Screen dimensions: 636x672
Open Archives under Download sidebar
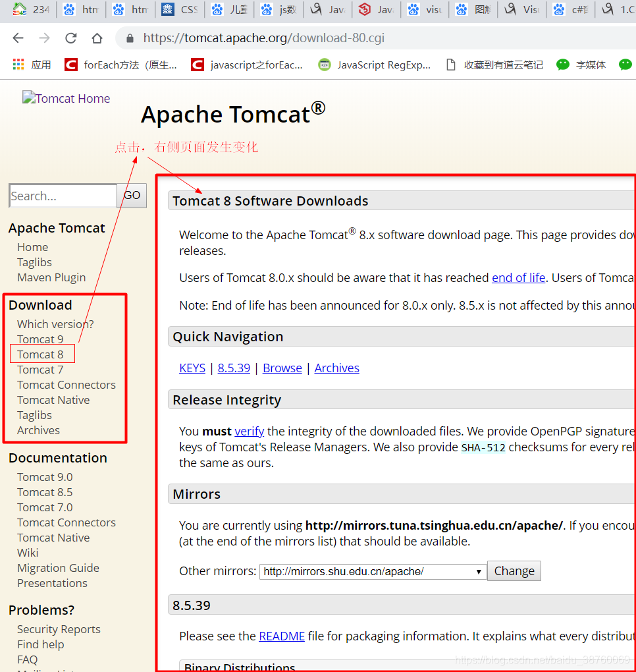(x=39, y=430)
